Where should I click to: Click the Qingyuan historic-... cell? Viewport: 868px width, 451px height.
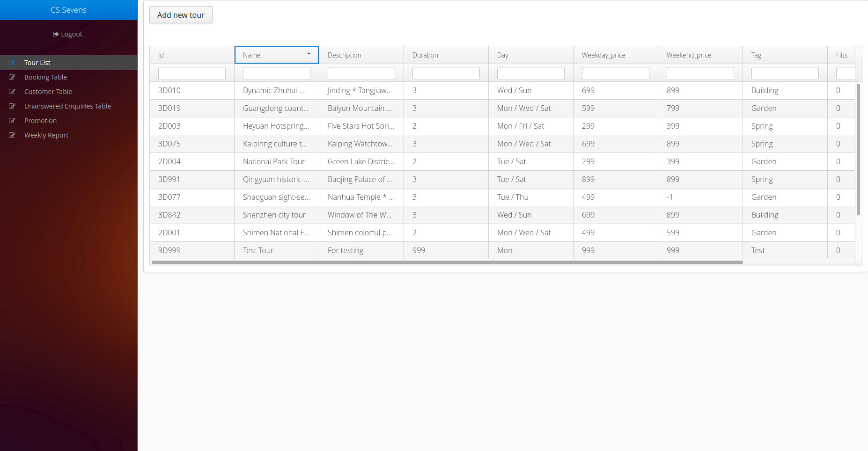click(277, 180)
